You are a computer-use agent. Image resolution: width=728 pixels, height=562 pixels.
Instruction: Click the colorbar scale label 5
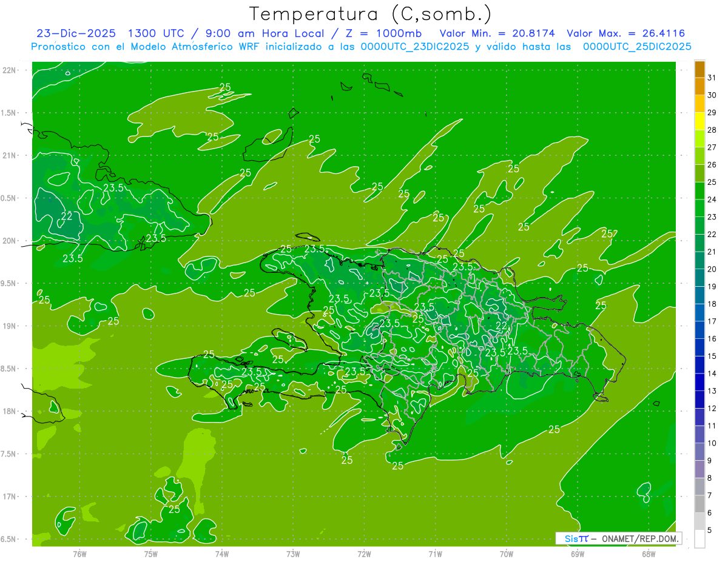click(710, 530)
